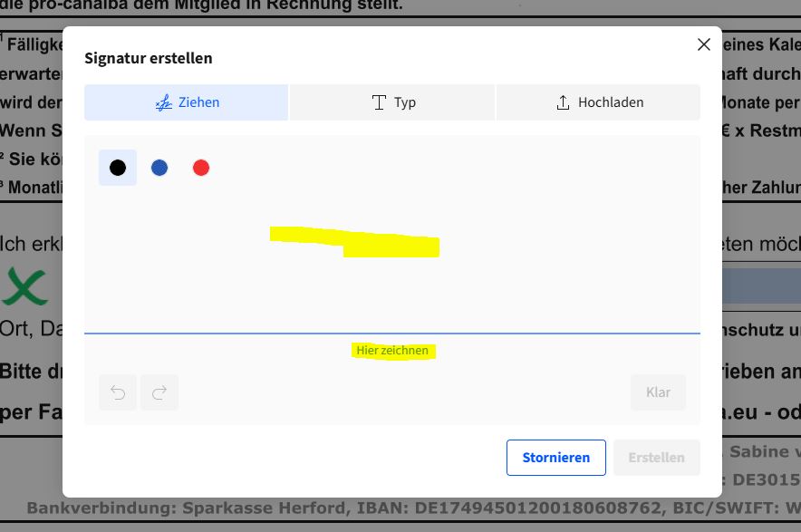Select the Hochladen tab

tap(599, 102)
